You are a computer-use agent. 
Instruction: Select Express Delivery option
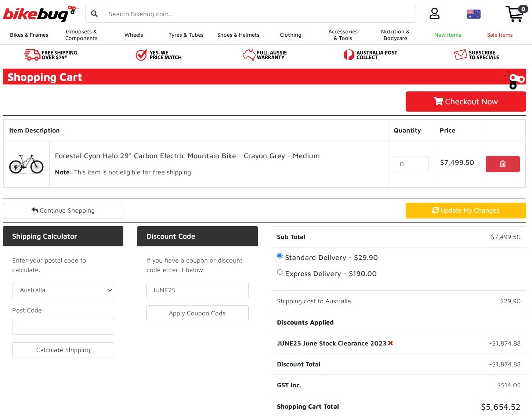click(280, 272)
